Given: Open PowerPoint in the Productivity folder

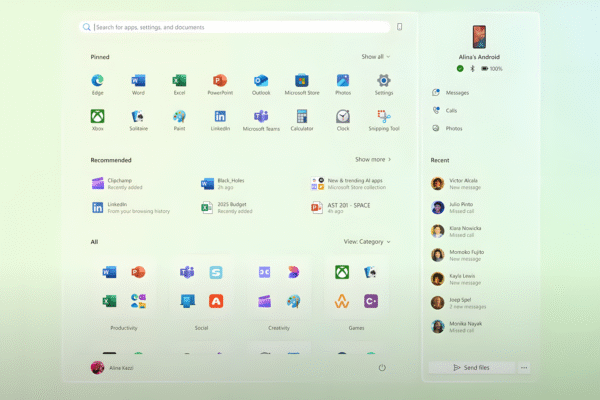Looking at the screenshot, I should tap(138, 272).
